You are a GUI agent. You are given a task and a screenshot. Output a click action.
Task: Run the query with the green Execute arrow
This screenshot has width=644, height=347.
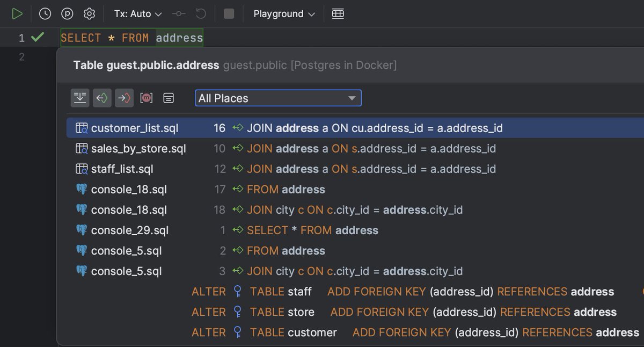(17, 14)
